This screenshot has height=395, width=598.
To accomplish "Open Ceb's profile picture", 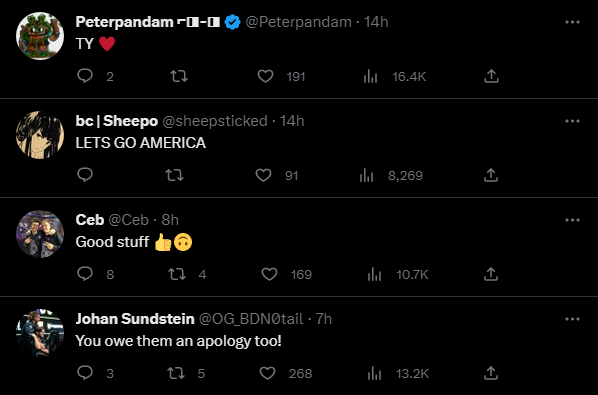I will point(40,234).
